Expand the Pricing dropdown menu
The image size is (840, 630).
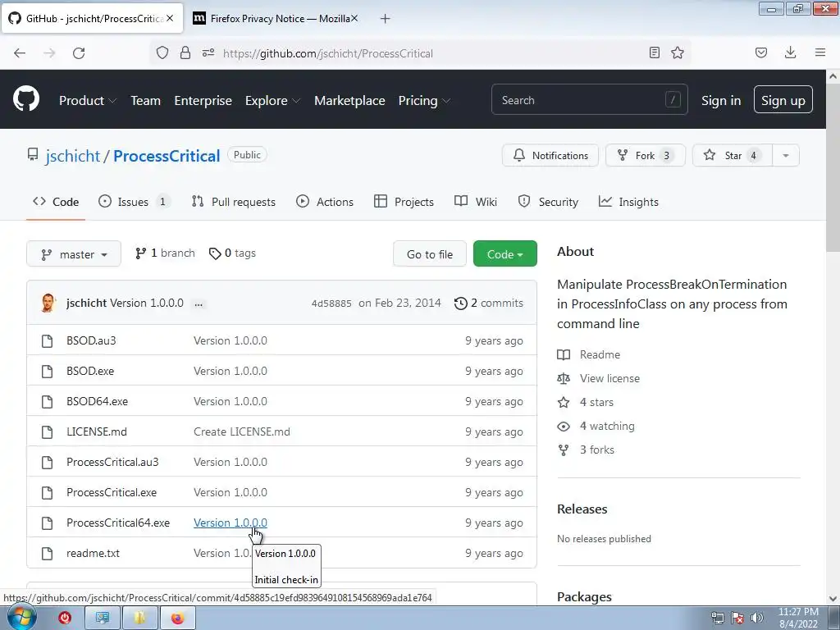(424, 101)
